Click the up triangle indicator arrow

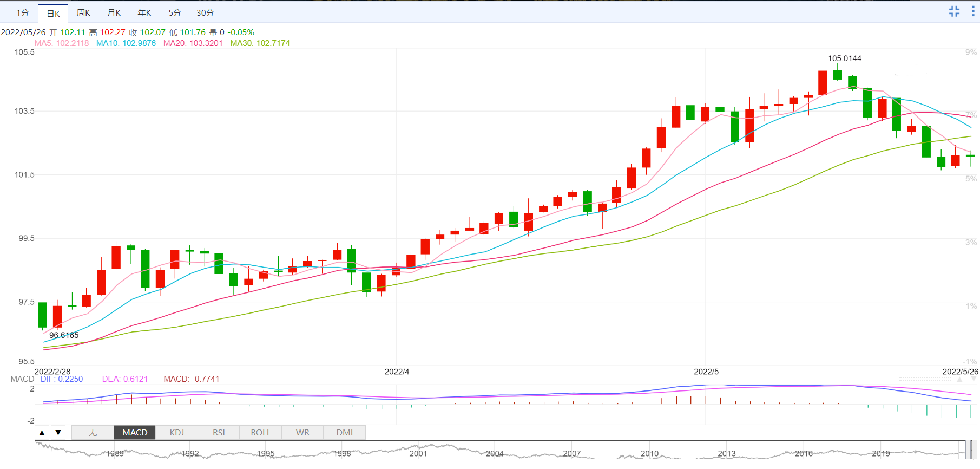pos(42,432)
